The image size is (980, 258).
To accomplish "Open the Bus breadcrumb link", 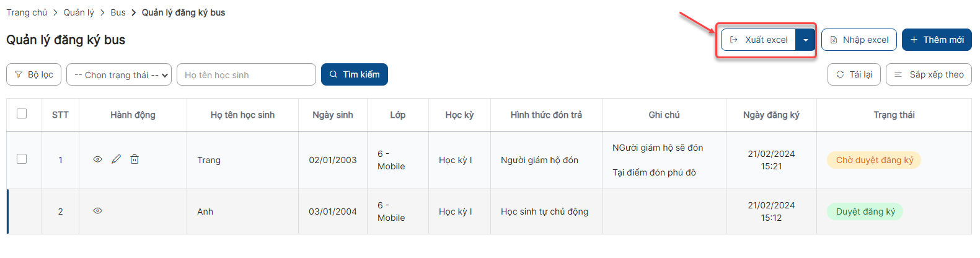I will click(x=118, y=12).
